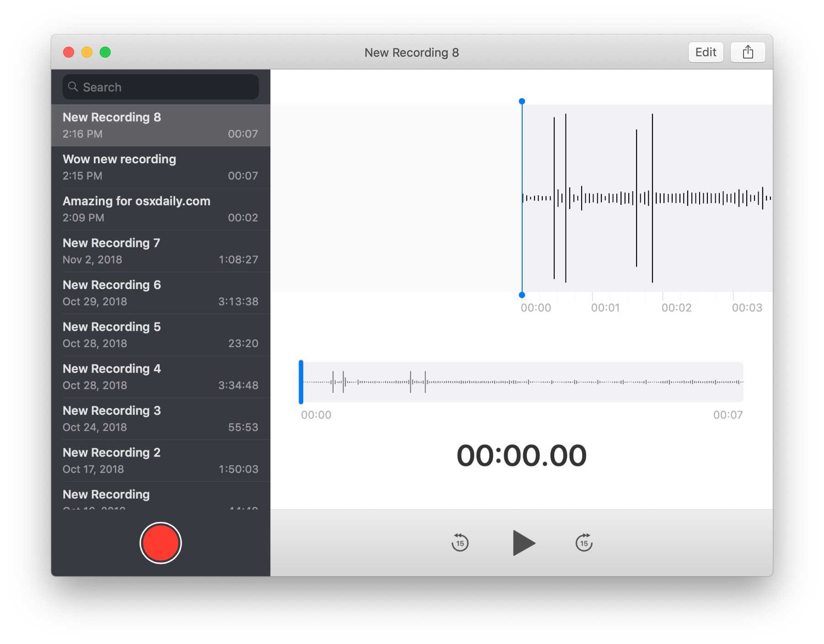
Task: Click the 2:09 PM timestamp
Action: pyautogui.click(x=83, y=218)
